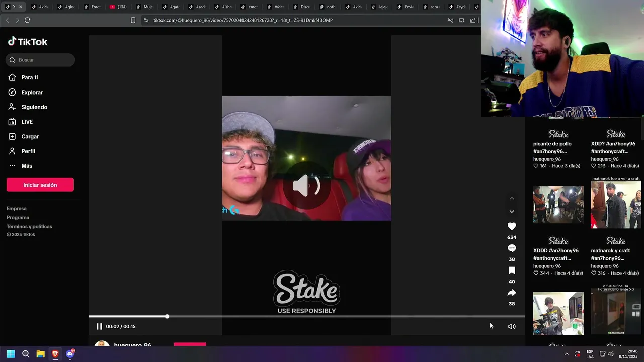Screen dimensions: 644x362
Task: Click the ESP LAA language indicator
Action: pos(590,354)
